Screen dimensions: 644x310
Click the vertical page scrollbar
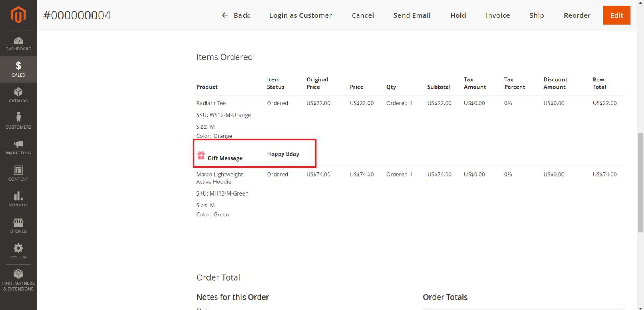640,181
